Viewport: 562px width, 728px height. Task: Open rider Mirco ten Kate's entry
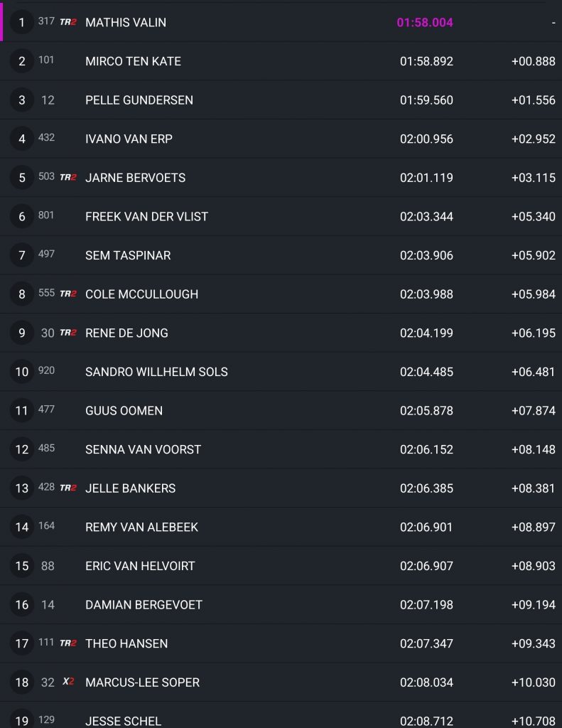(133, 61)
